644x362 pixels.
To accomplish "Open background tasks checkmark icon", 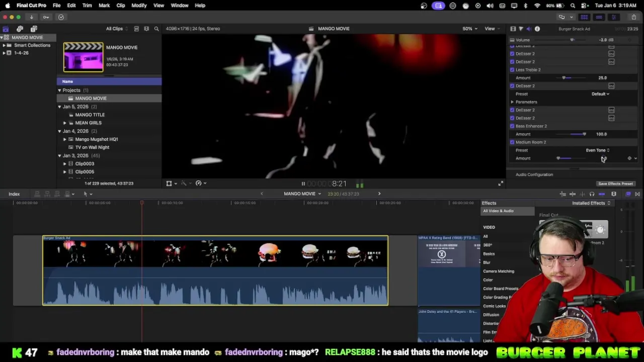I will tap(61, 17).
